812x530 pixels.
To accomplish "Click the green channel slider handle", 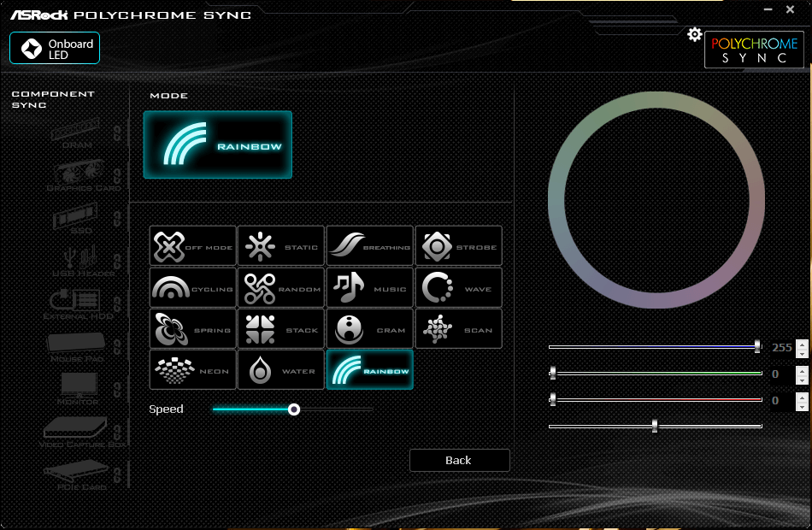I will point(552,373).
